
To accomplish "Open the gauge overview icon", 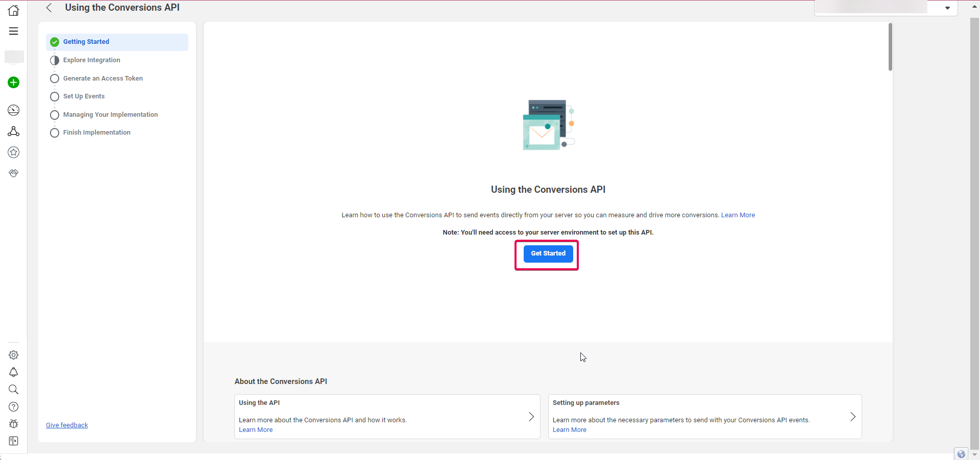I will [14, 110].
